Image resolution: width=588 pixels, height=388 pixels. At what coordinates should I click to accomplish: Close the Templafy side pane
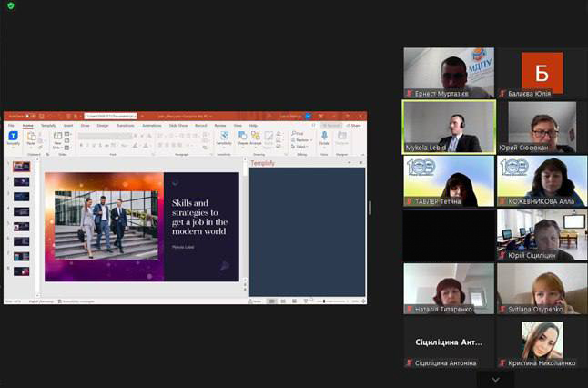pos(362,163)
